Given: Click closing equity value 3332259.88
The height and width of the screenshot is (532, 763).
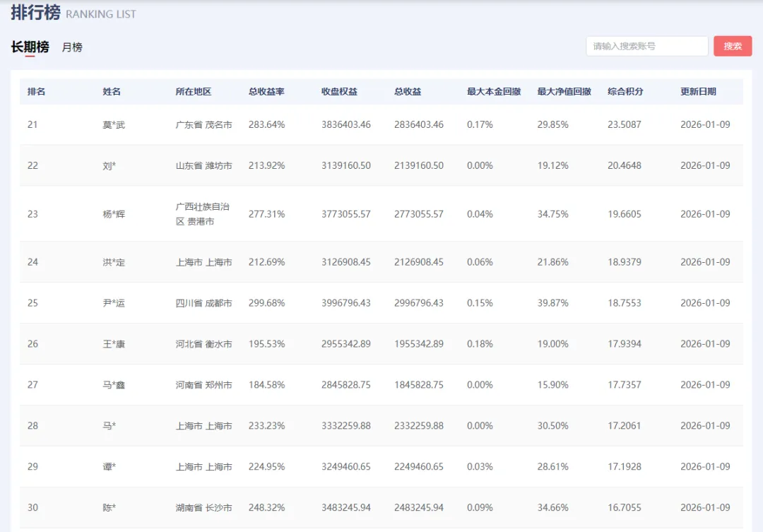Looking at the screenshot, I should [x=346, y=426].
